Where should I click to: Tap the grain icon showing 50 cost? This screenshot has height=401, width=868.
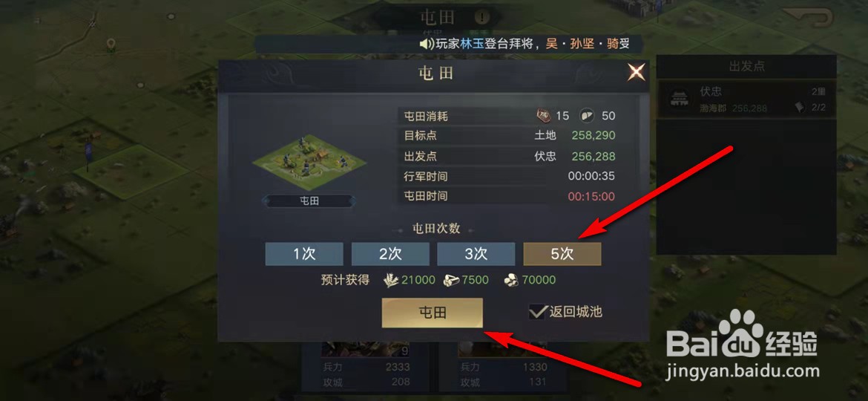coord(586,116)
